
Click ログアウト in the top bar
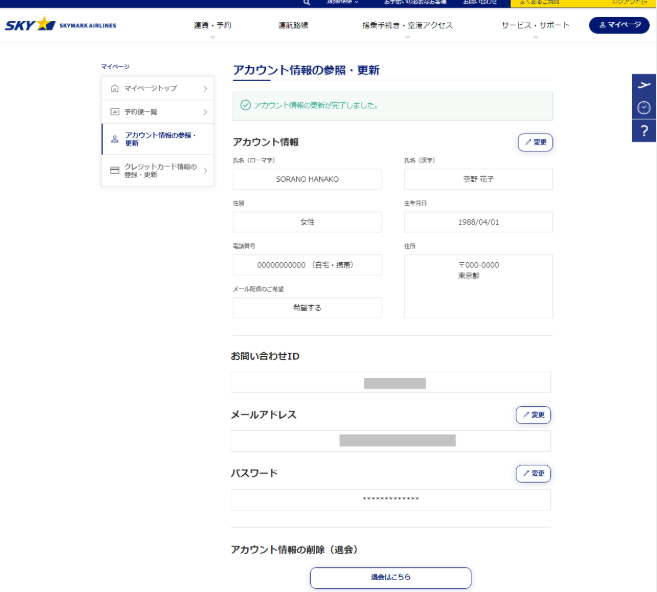629,2
